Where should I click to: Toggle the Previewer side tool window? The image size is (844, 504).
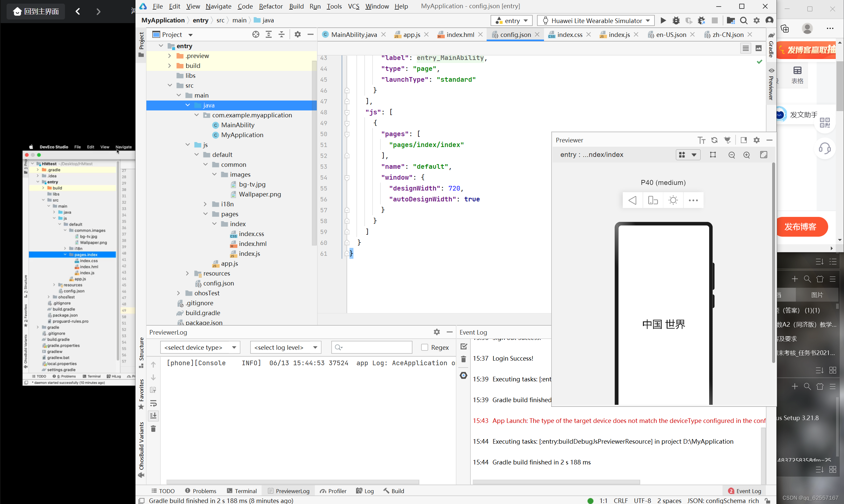pyautogui.click(x=771, y=85)
